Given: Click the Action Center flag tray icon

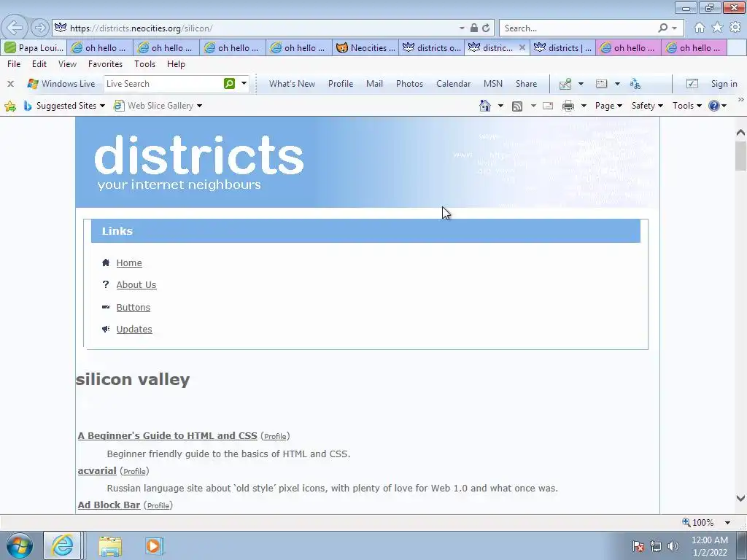Looking at the screenshot, I should (638, 546).
